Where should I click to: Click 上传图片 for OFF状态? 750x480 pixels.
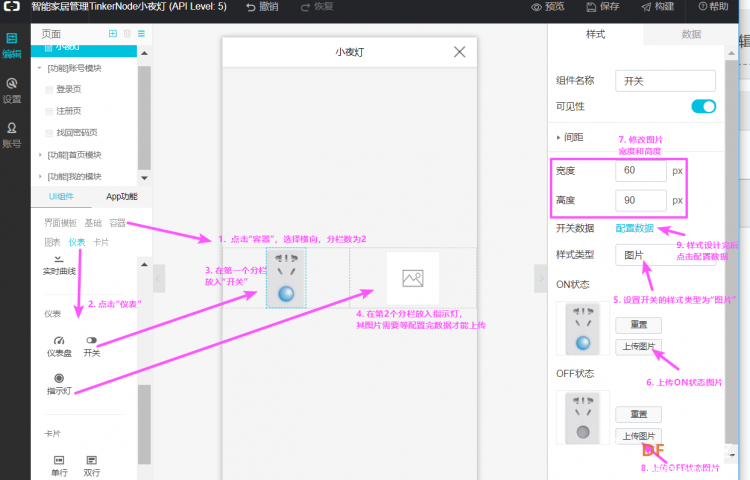639,436
